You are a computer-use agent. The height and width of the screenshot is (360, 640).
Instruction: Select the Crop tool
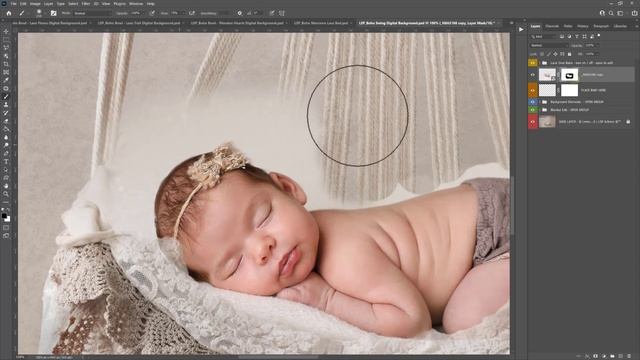point(6,64)
